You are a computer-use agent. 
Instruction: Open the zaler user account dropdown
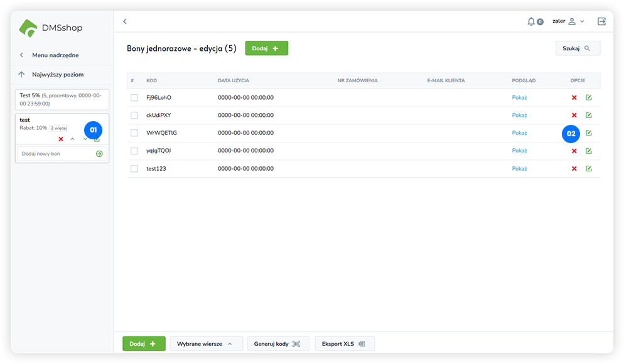(568, 21)
